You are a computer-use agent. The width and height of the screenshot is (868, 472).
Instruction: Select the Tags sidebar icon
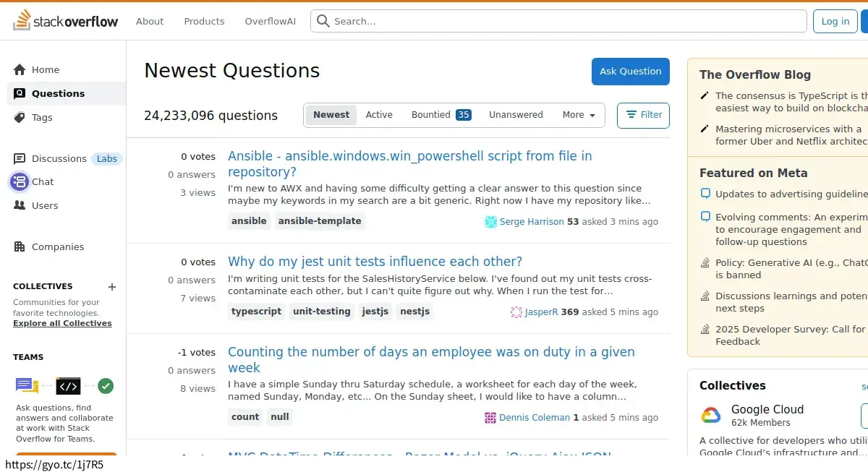[20, 117]
